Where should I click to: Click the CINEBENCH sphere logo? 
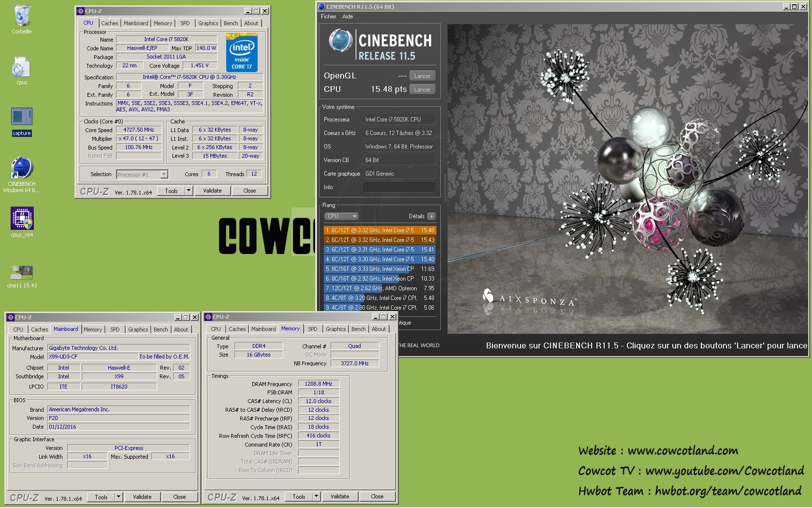coord(340,41)
